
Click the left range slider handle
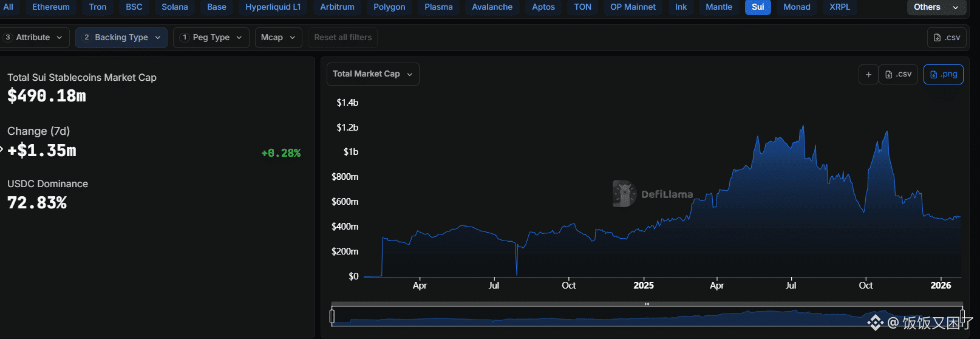click(x=332, y=316)
